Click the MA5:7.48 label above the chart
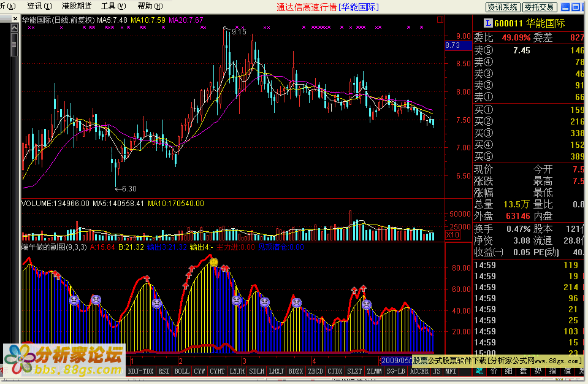Image resolution: width=588 pixels, height=384 pixels. tap(112, 20)
